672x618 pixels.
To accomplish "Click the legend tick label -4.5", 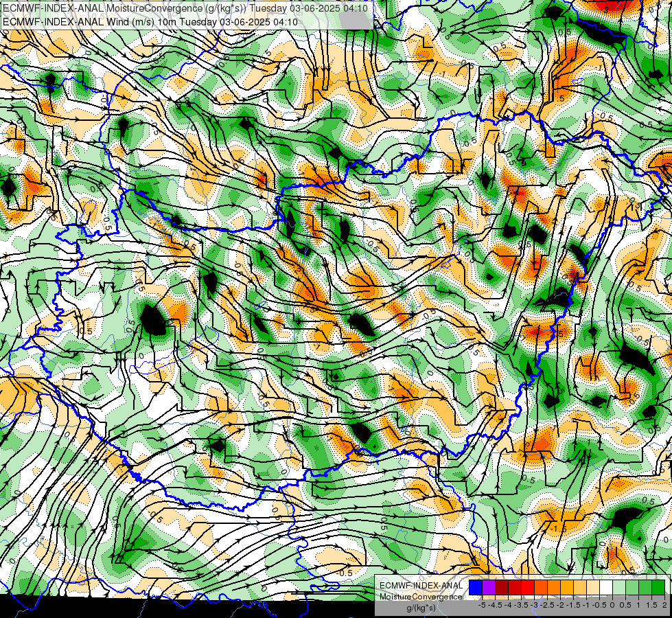I will click(495, 605).
